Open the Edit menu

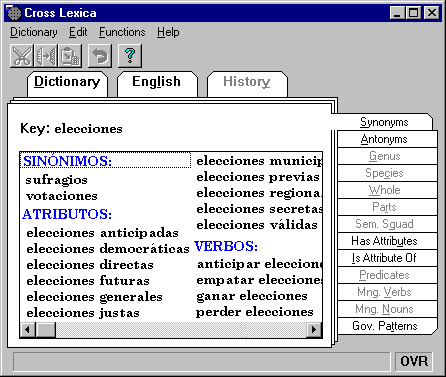click(x=78, y=32)
